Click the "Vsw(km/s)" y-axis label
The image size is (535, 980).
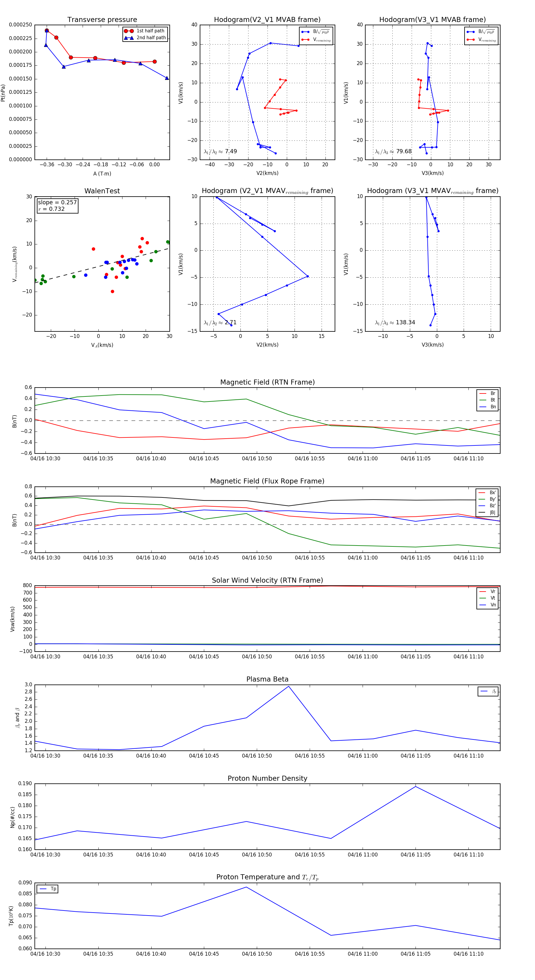(12, 619)
